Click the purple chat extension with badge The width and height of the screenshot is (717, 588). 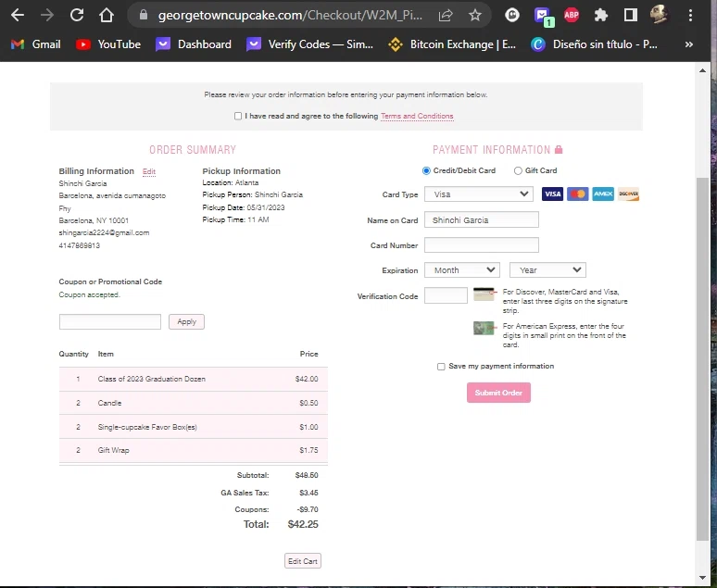pos(544,17)
